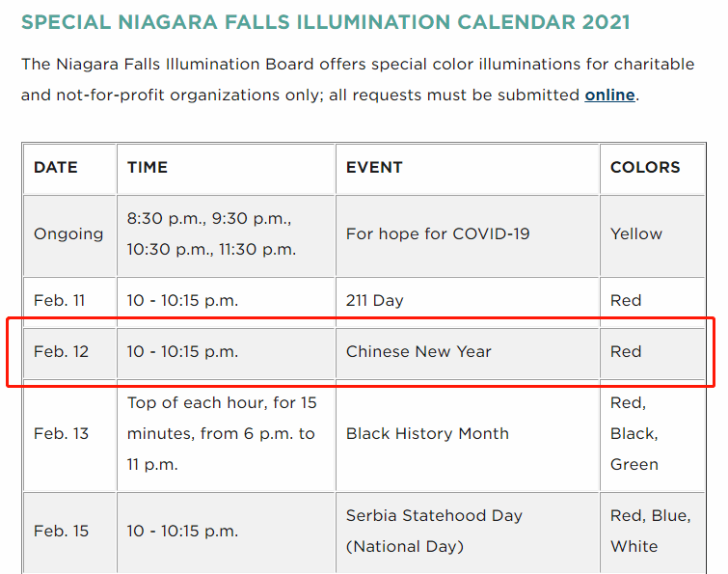Click the Red, Blue, White colors cell
Image resolution: width=728 pixels, height=574 pixels.
[651, 532]
